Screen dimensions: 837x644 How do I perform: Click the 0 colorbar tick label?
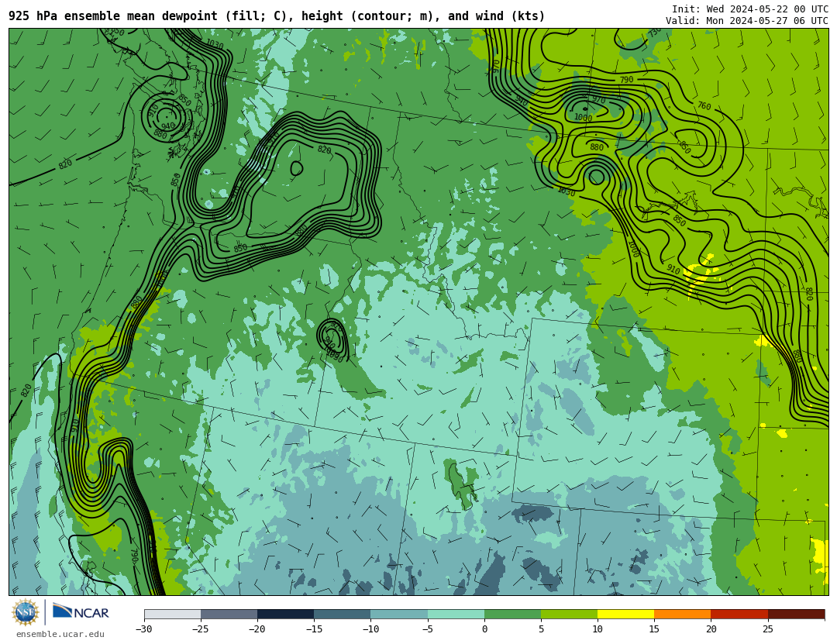point(484,629)
